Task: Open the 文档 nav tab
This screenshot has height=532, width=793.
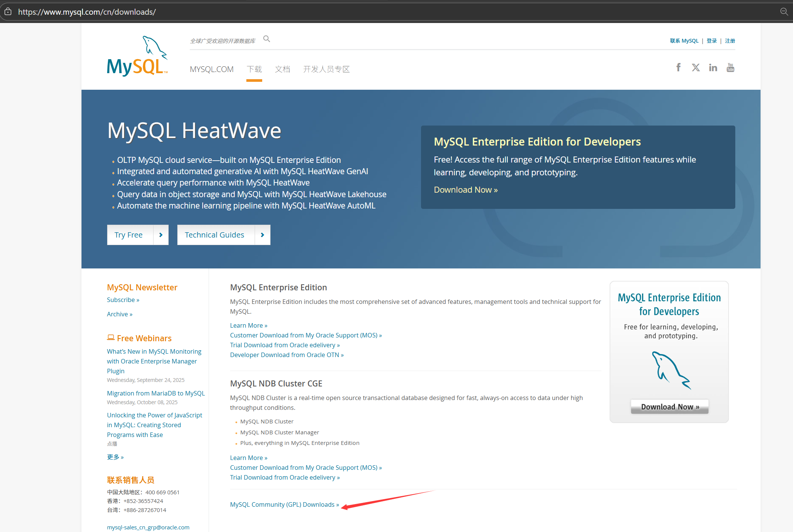Action: pyautogui.click(x=283, y=69)
